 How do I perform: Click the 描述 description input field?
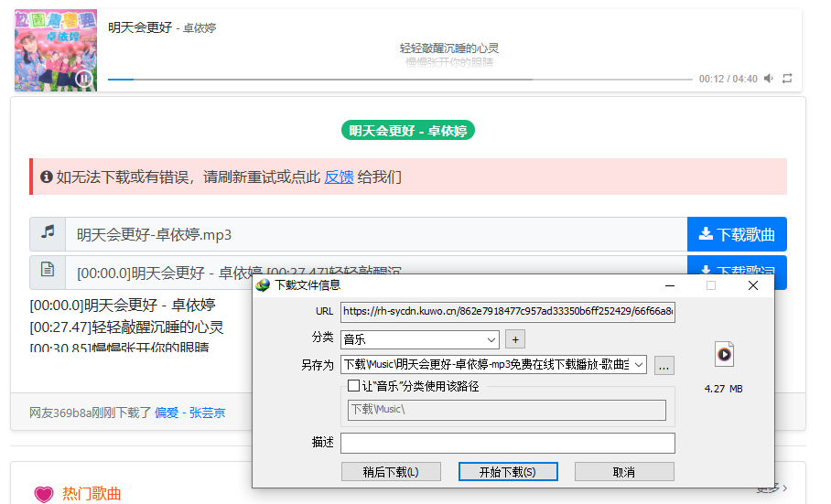[x=507, y=443]
